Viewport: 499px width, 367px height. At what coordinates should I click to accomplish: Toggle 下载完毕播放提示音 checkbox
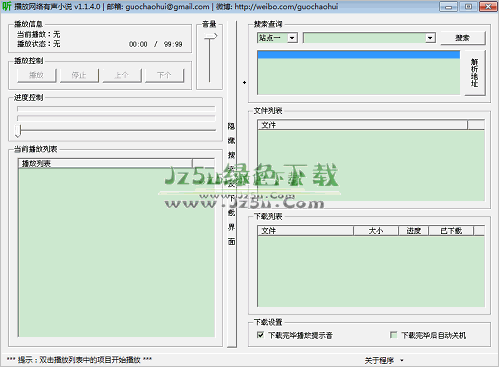[261, 335]
